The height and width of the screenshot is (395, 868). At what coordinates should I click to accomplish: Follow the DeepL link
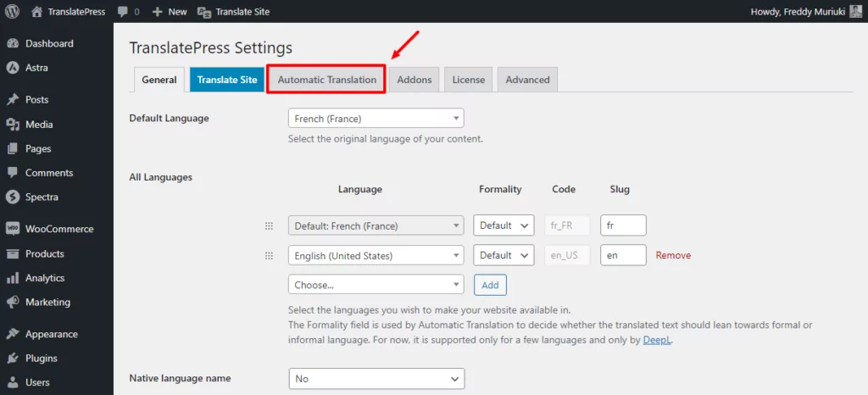pos(657,340)
